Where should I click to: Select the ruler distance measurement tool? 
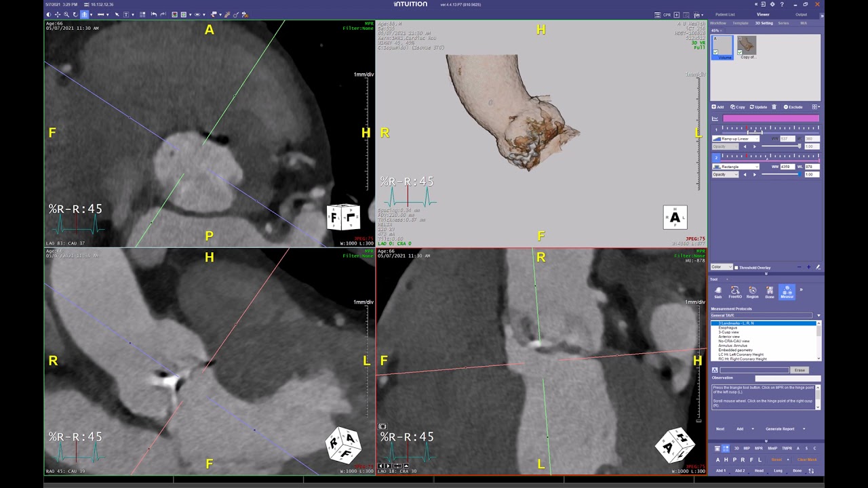pyautogui.click(x=100, y=14)
